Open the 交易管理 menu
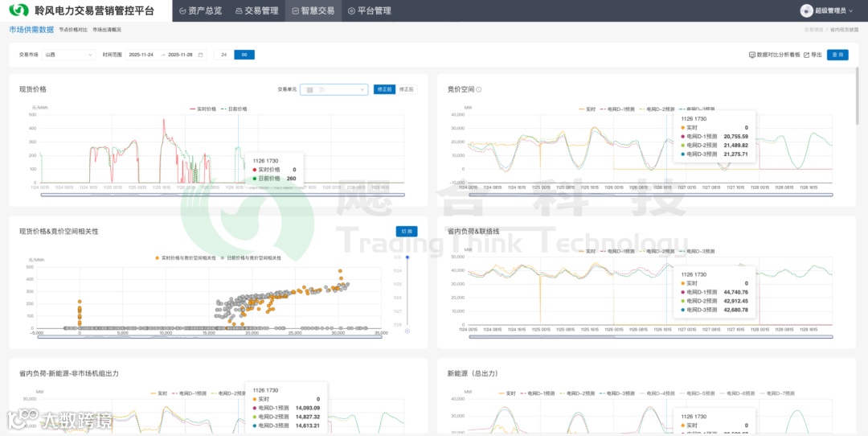Screen dimensions: 868x436 [x=257, y=10]
